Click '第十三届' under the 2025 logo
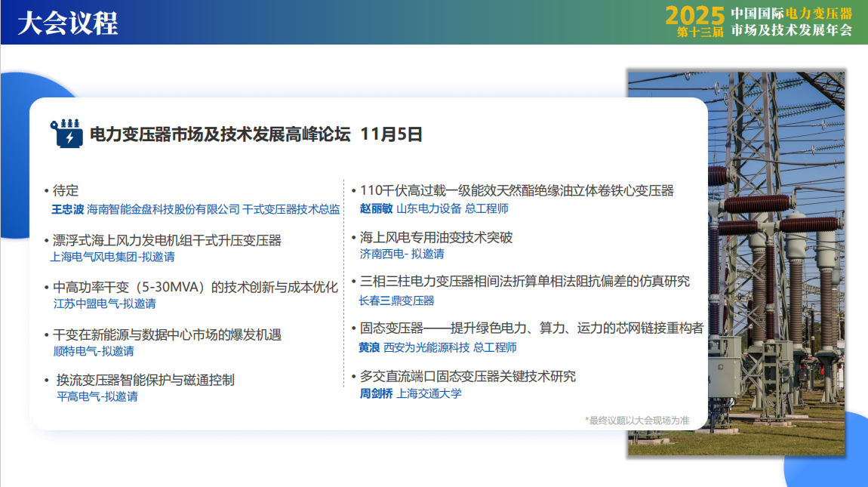The width and height of the screenshot is (868, 487). click(x=700, y=32)
